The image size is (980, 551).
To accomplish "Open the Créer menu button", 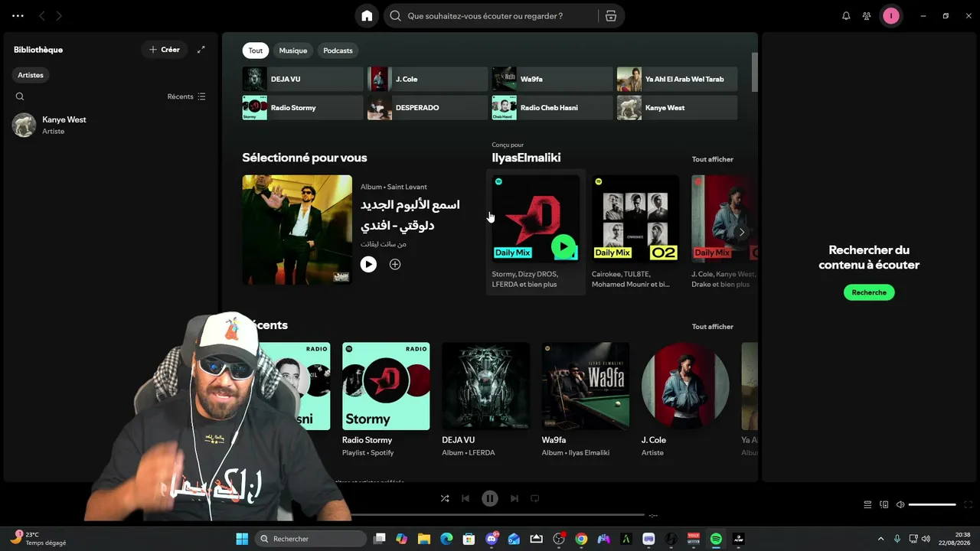I will coord(165,50).
